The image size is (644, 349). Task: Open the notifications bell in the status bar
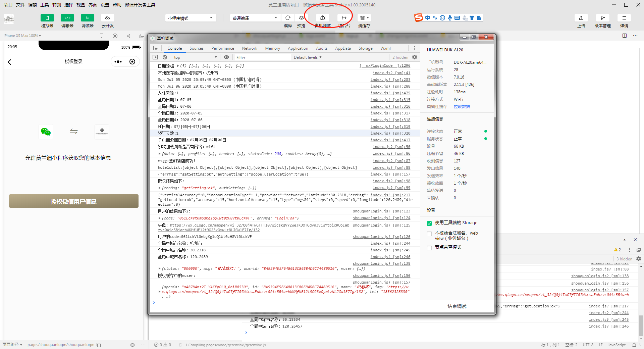pos(634,345)
